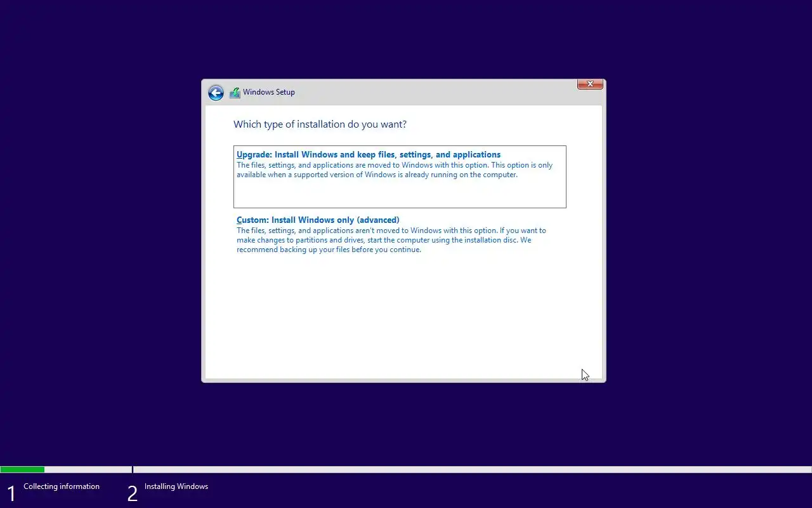The height and width of the screenshot is (508, 812).
Task: Click the Custom option description paragraph
Action: click(391, 240)
